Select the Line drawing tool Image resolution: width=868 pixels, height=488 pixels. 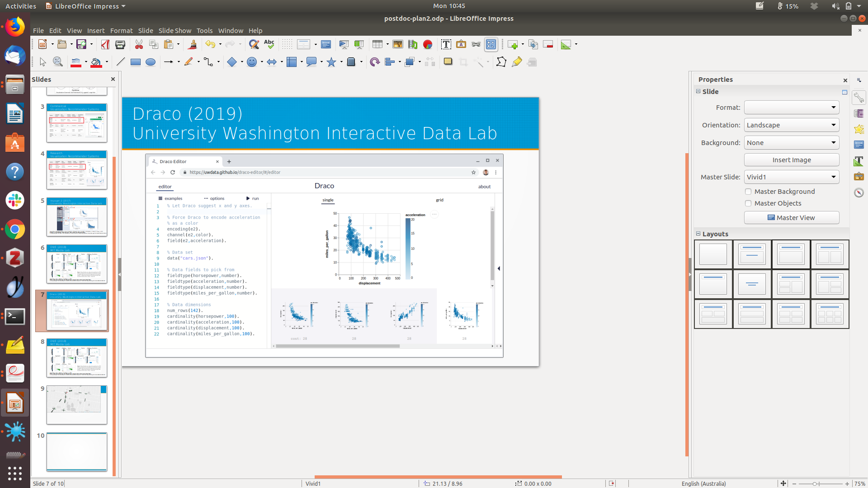point(120,62)
